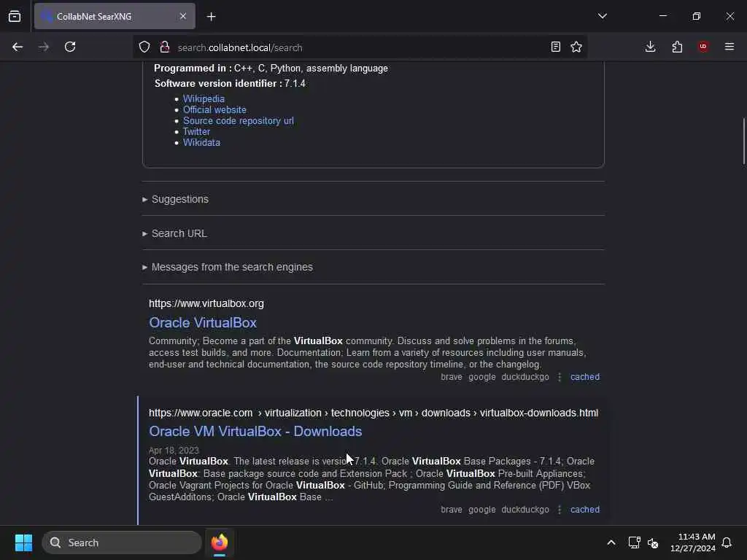Click the Programmed in languages text

271,68
